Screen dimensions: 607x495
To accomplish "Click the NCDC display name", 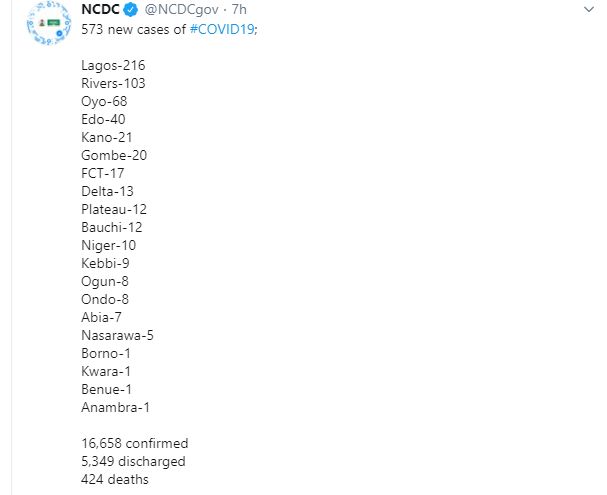I will pyautogui.click(x=100, y=9).
